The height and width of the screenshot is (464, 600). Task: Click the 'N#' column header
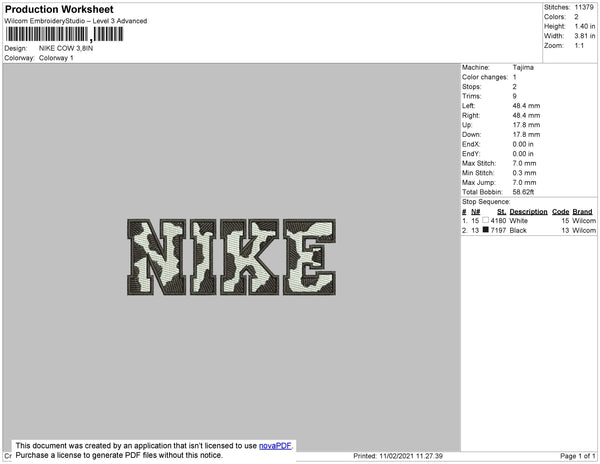(x=475, y=212)
